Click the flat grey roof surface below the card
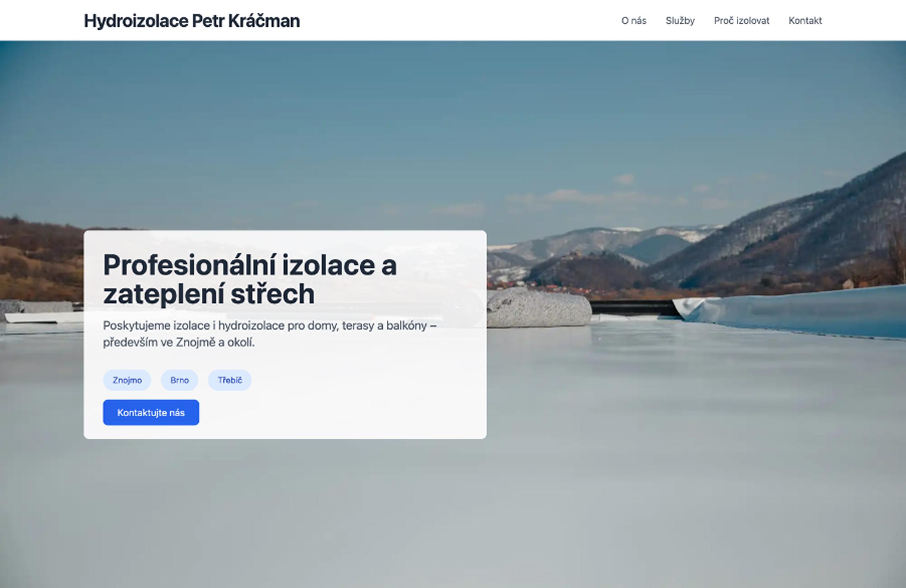 point(453,511)
